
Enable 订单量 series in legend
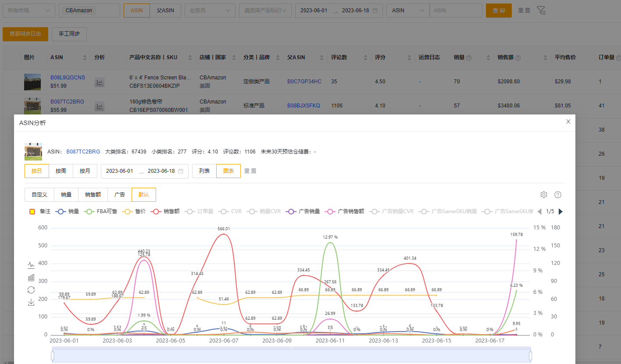pyautogui.click(x=200, y=211)
